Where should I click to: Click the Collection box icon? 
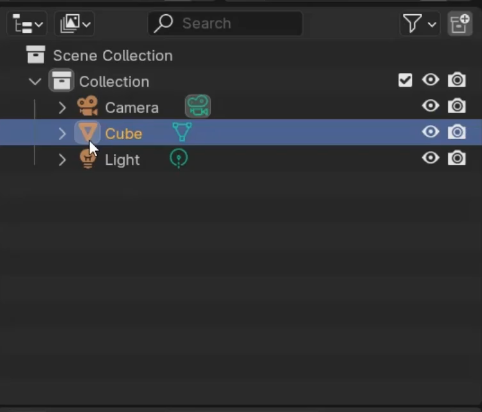click(x=61, y=80)
